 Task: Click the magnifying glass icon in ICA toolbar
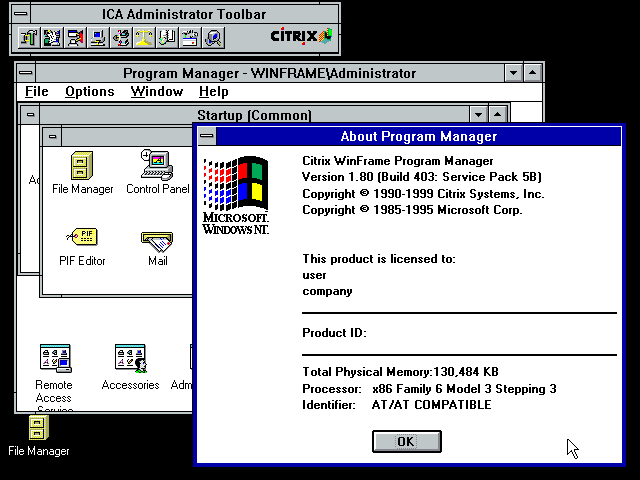[214, 38]
